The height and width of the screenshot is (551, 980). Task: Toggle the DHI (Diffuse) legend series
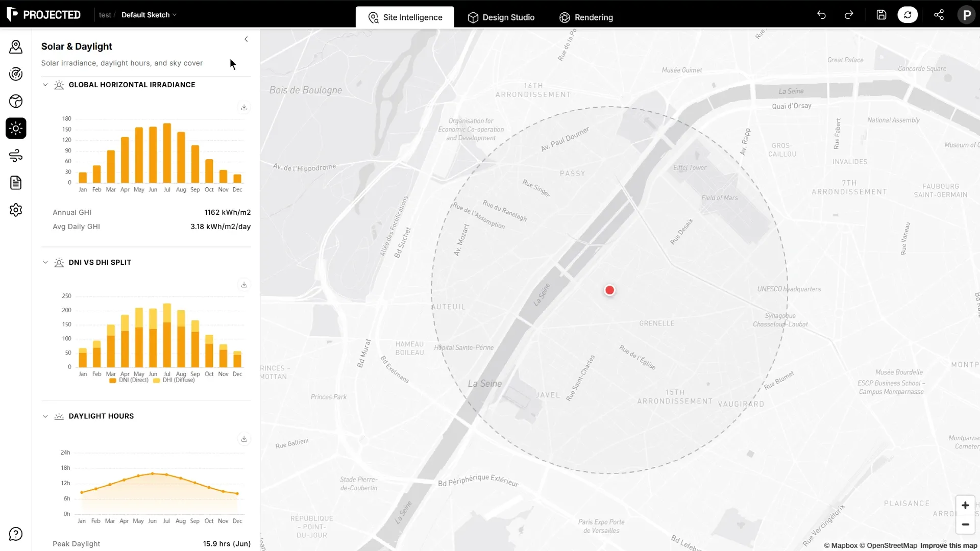click(174, 380)
